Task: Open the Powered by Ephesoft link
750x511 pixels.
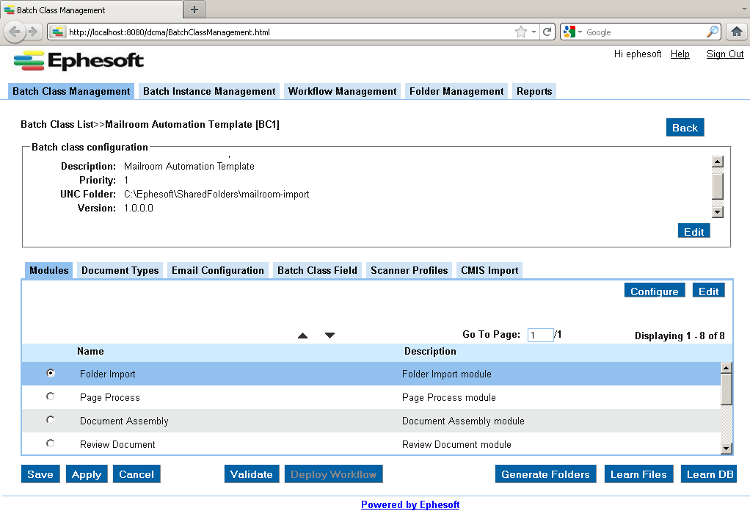Action: pos(410,504)
